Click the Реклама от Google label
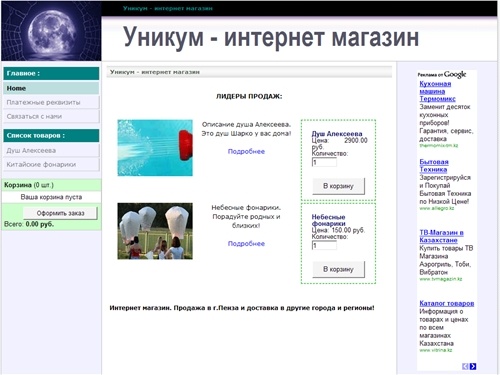This screenshot has height=375, width=500. 442,74
